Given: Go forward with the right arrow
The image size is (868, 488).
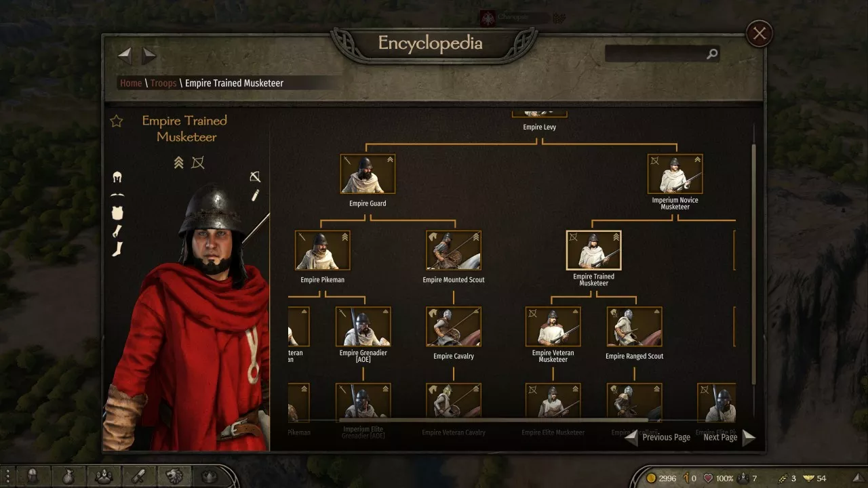Looking at the screenshot, I should 149,56.
